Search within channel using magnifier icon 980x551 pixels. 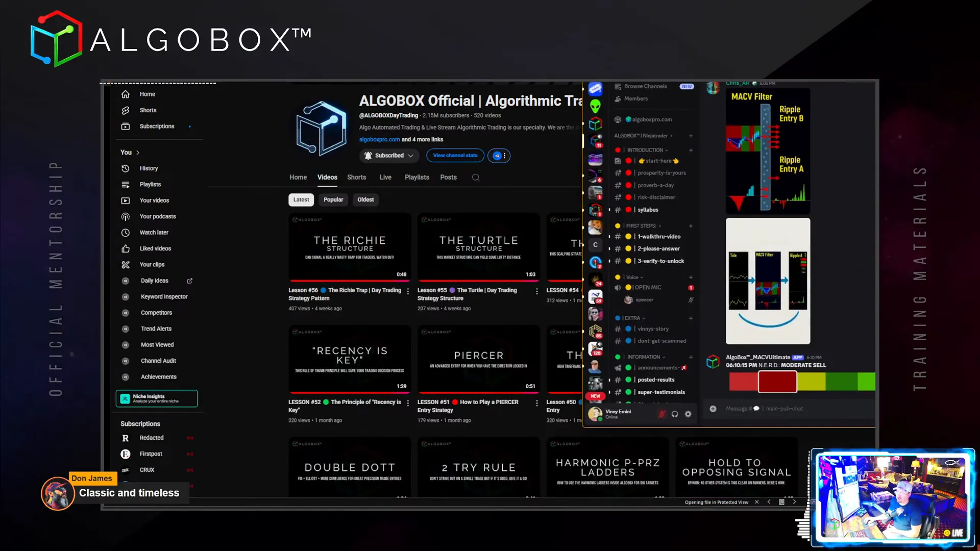(x=476, y=178)
